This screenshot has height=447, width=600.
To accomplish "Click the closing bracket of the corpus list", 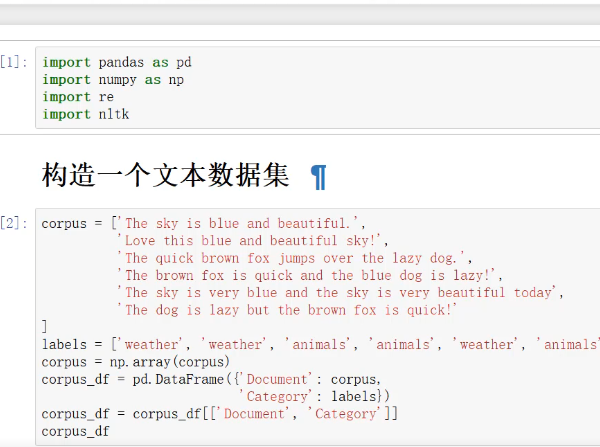I will click(45, 327).
